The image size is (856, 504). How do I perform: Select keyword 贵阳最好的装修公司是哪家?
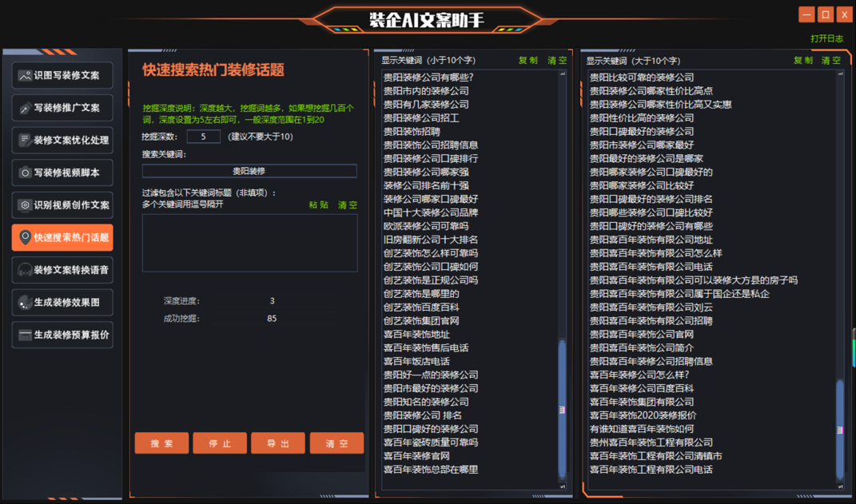[647, 159]
